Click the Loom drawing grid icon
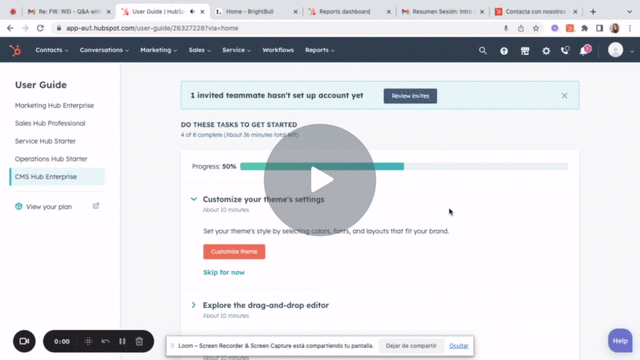 click(x=89, y=341)
